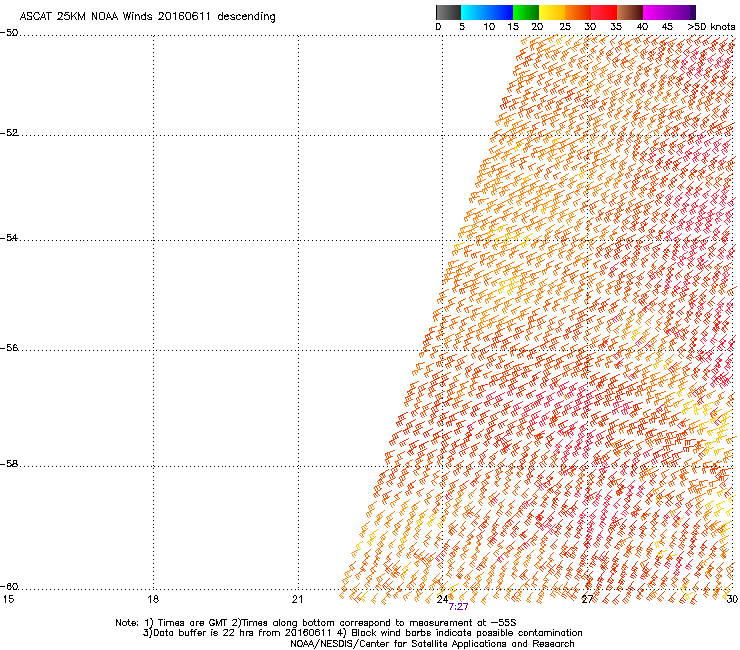Click the NOAA/NESDIS credit line
The height and width of the screenshot is (650, 740).
point(432,644)
